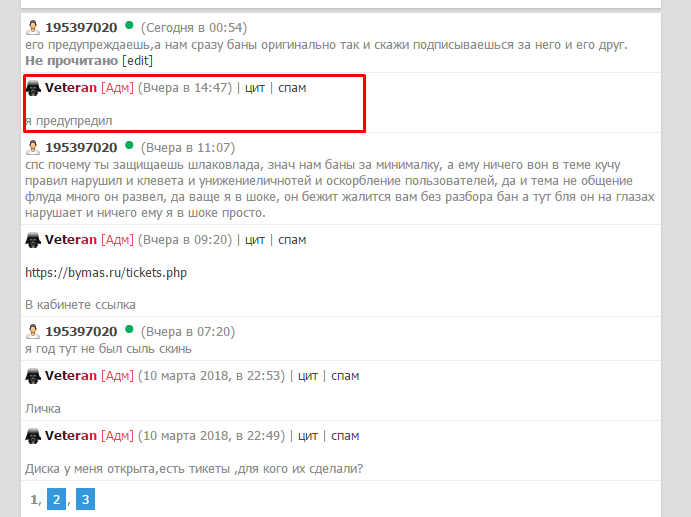Open profile 195397020 from 11:07 message
Image resolution: width=691 pixels, height=517 pixels.
click(x=81, y=148)
